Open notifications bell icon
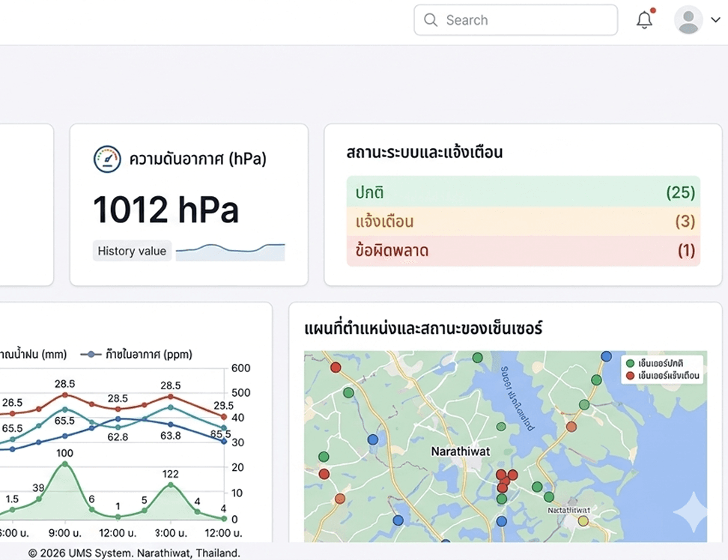The image size is (728, 560). 644,19
